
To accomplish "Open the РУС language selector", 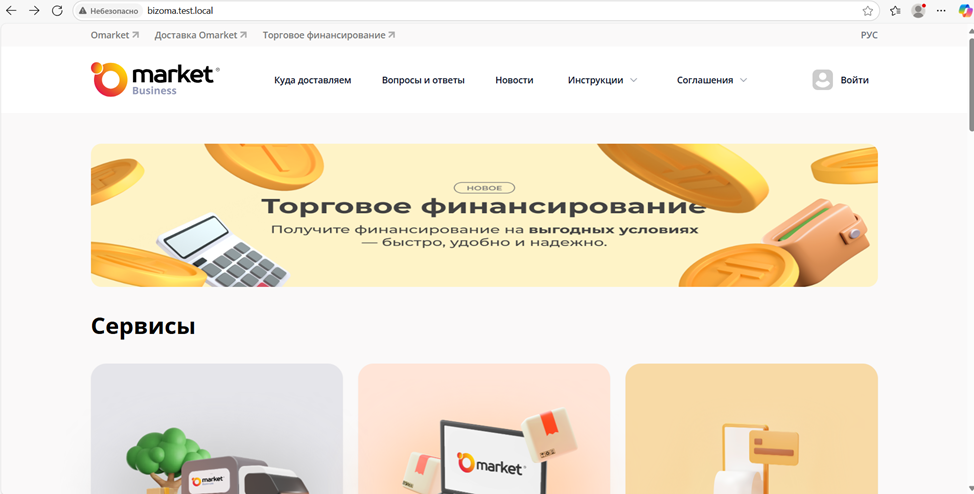I will pyautogui.click(x=869, y=35).
